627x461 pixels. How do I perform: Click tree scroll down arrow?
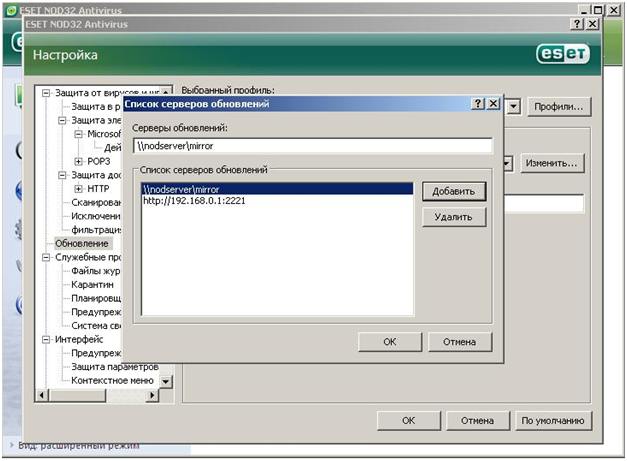tap(166, 381)
